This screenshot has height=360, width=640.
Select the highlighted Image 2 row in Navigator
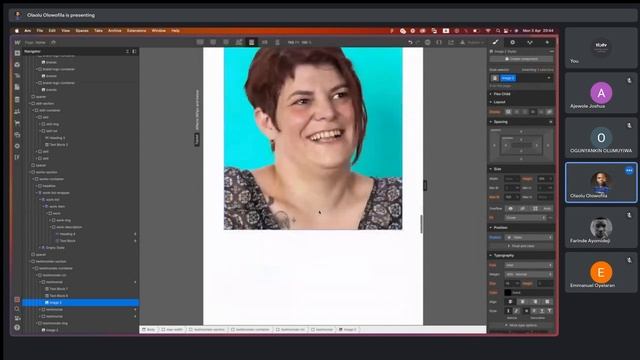pos(80,302)
